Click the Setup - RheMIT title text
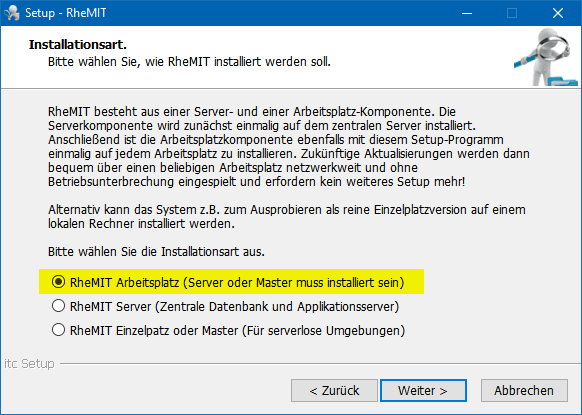582x415 pixels. (x=66, y=13)
